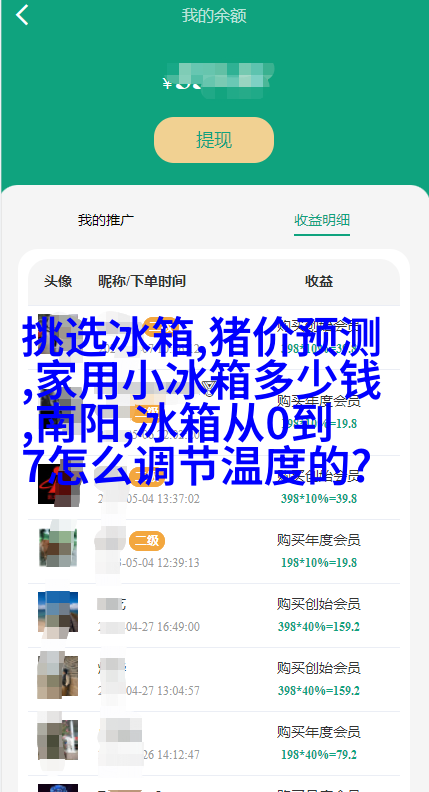Select the 198*40%=79.2 earning amount
This screenshot has height=792, width=429.
[319, 755]
